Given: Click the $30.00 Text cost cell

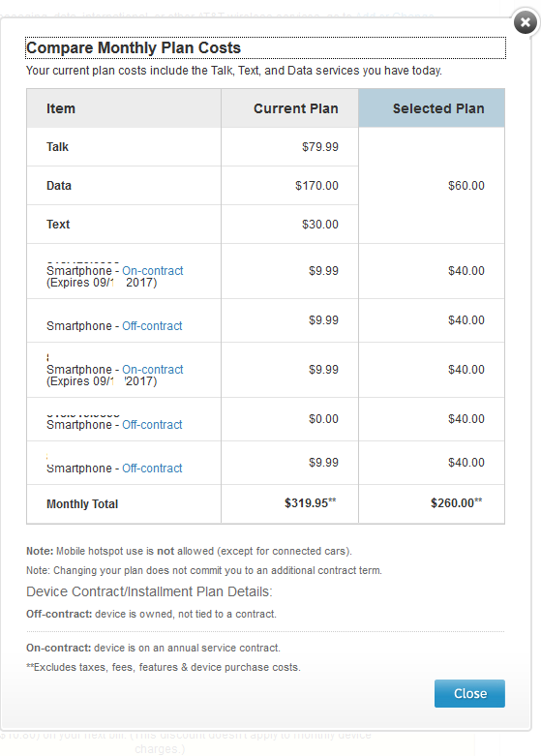Looking at the screenshot, I should [289, 225].
